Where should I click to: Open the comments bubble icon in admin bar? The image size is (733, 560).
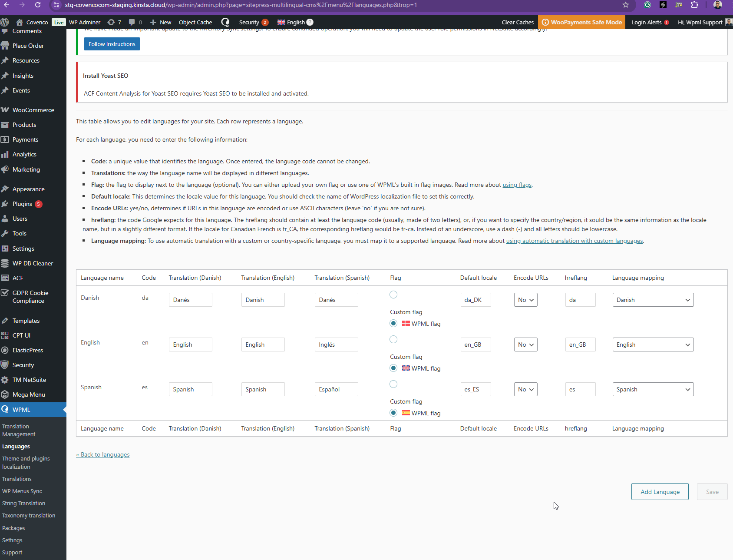point(132,22)
